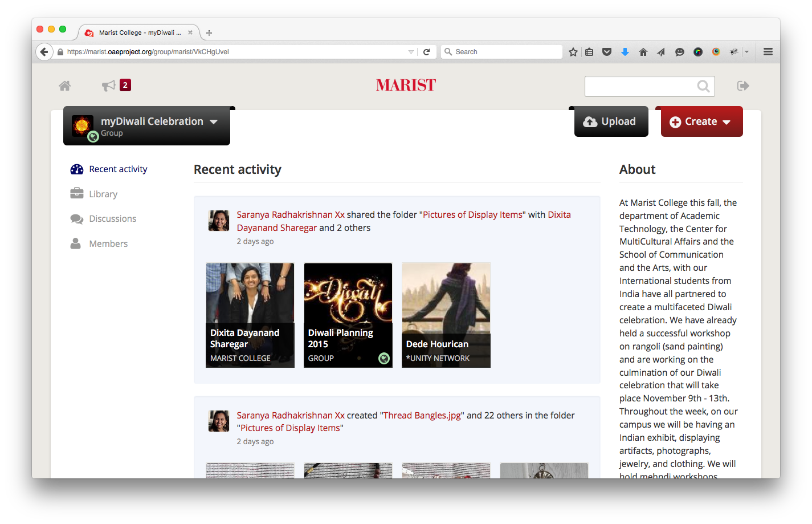Open the Create dropdown menu
The width and height of the screenshot is (812, 524).
701,121
